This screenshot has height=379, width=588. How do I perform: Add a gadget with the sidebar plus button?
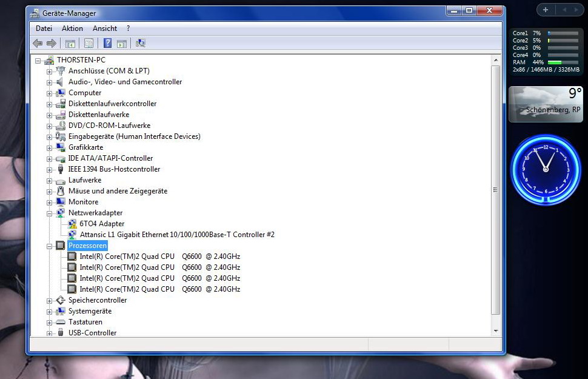coord(546,10)
